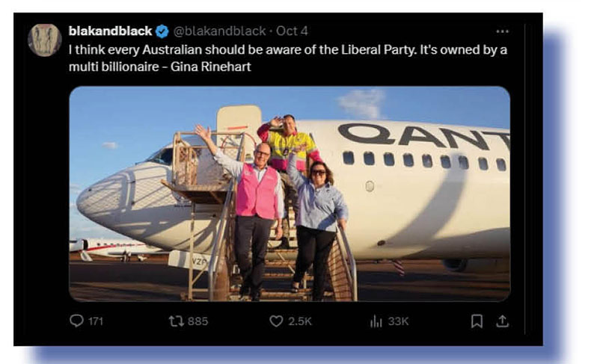Image resolution: width=594 pixels, height=364 pixels.
Task: Click the repost arrows icon
Action: [x=176, y=321]
